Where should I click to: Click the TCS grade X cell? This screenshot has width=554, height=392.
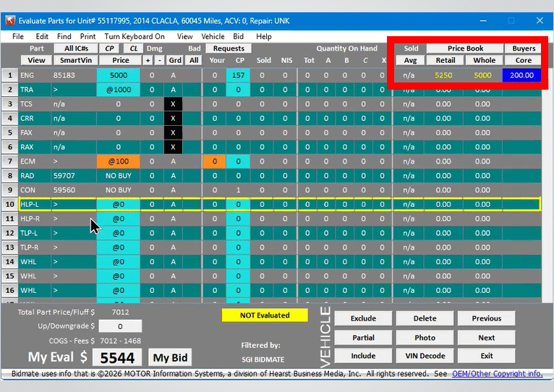[x=173, y=104]
